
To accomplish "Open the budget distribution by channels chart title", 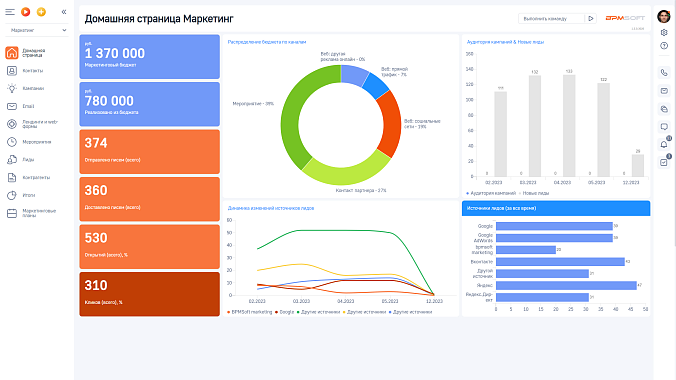I will pos(267,42).
